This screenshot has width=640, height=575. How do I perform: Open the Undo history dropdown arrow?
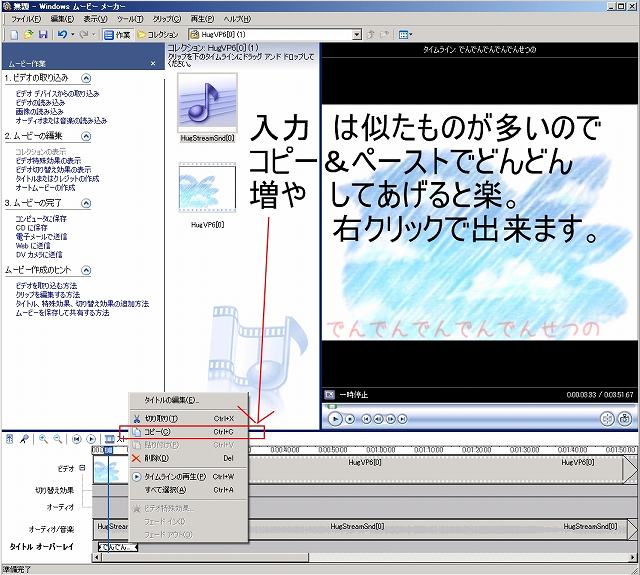point(73,35)
